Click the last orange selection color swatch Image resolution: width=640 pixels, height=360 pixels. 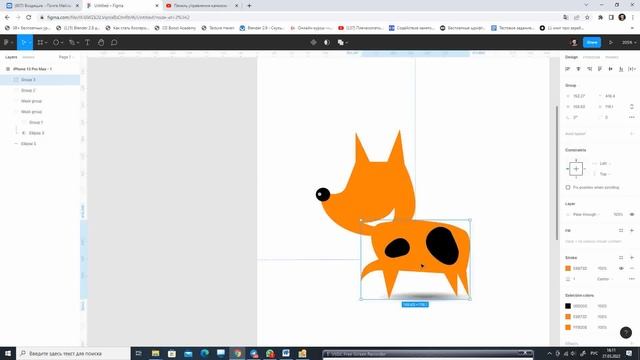(568, 327)
